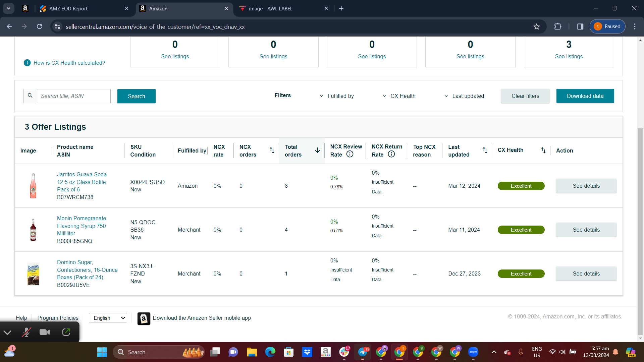Click the Download data button
Viewport: 644px width, 362px height.
(x=585, y=96)
